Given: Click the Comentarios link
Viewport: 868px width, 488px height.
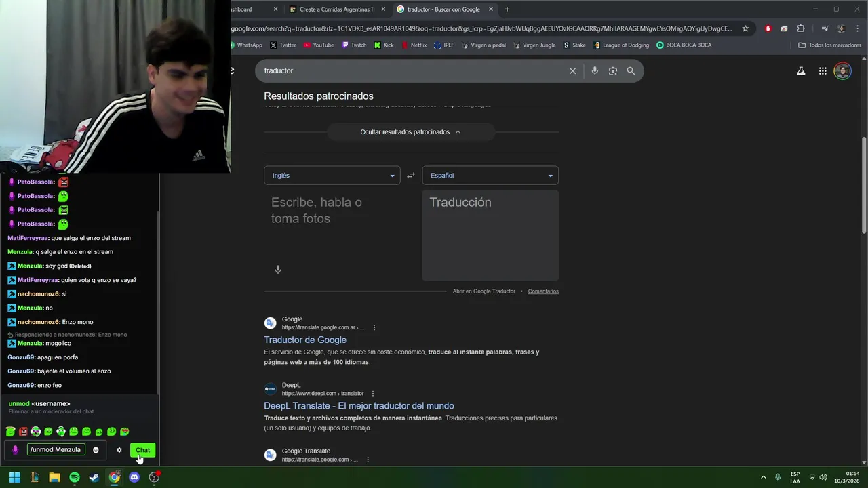Looking at the screenshot, I should point(543,291).
